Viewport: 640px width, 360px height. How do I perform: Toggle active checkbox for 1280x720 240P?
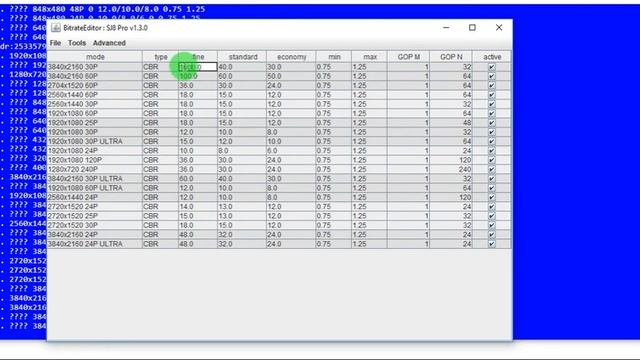pyautogui.click(x=491, y=169)
